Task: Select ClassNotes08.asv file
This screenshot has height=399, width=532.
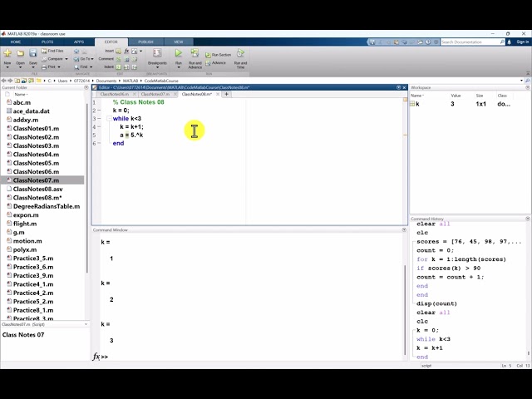Action: tap(37, 189)
